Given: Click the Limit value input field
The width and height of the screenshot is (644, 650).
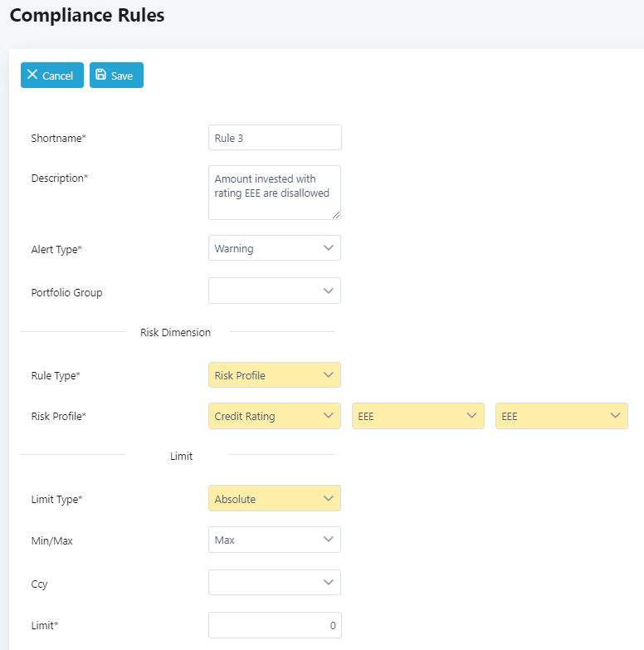Looking at the screenshot, I should [x=274, y=625].
